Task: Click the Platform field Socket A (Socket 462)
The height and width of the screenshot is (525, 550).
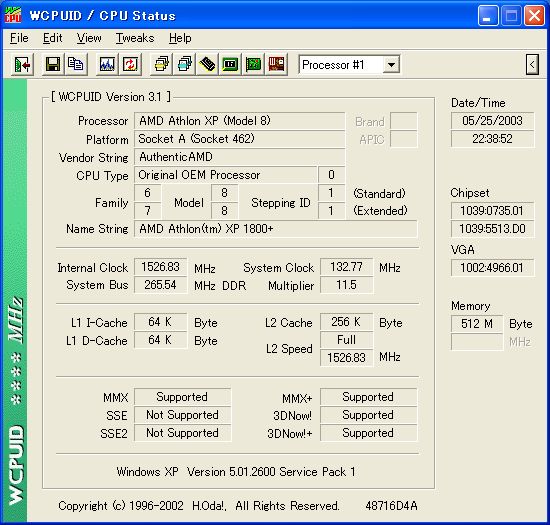Action: tap(240, 139)
